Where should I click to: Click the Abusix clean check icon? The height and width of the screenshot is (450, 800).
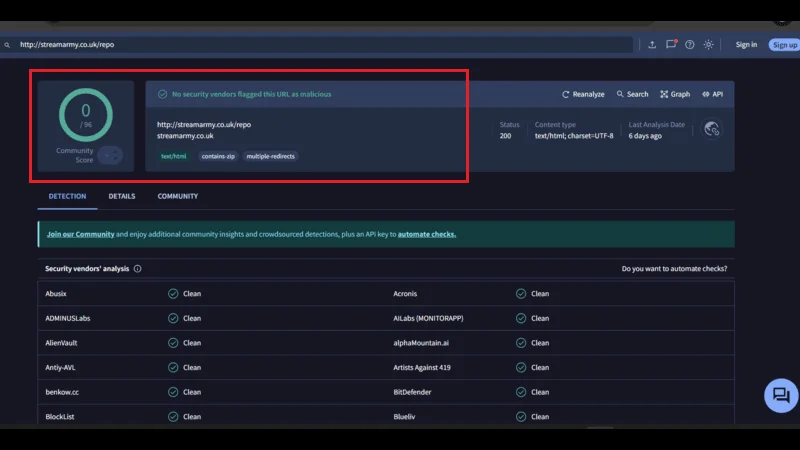(173, 294)
